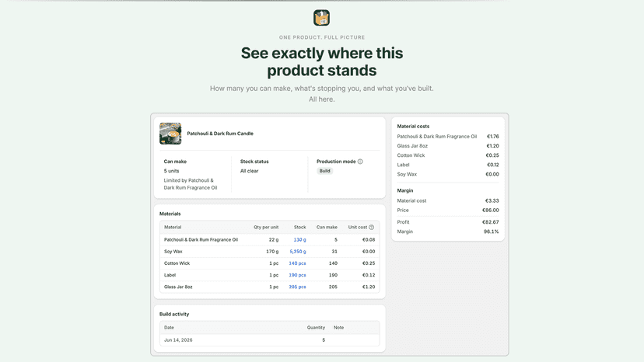This screenshot has width=644, height=362.
Task: Click the Quantity column header in Build activity
Action: 316,328
